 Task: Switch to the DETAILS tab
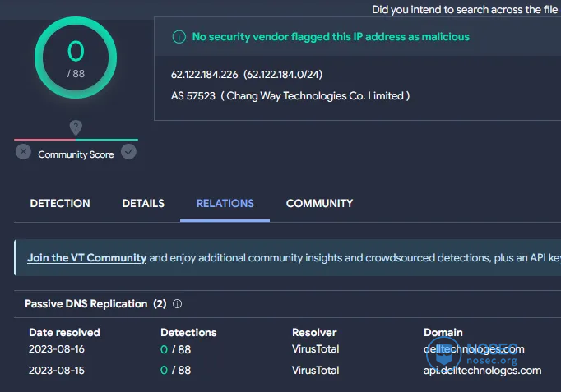143,203
